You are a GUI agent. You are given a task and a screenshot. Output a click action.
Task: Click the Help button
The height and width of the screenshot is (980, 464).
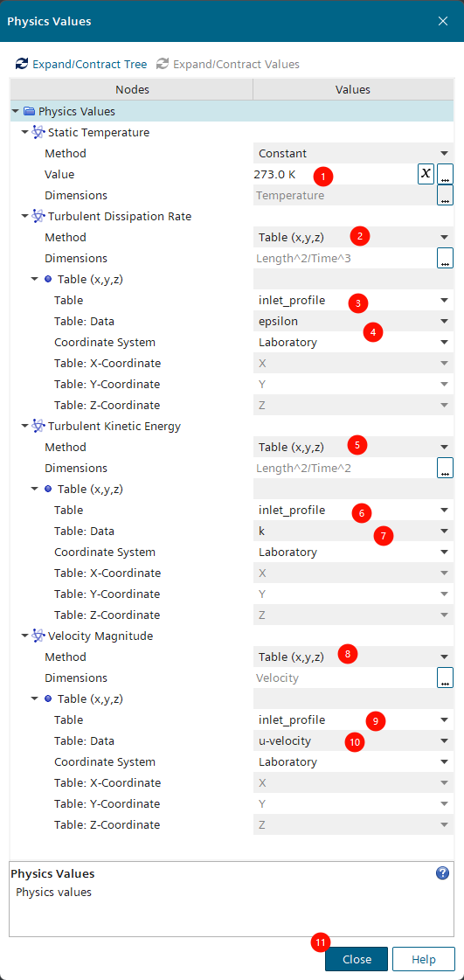424,959
